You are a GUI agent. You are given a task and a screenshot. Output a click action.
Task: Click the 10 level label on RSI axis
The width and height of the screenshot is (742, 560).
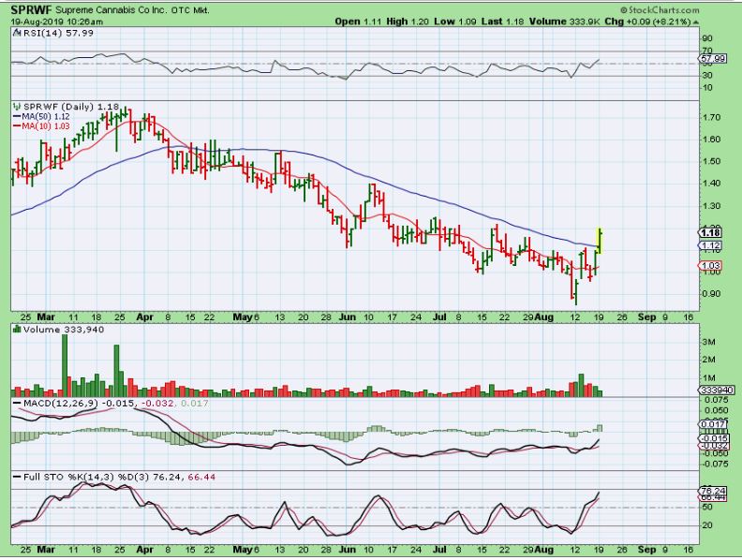tap(707, 87)
